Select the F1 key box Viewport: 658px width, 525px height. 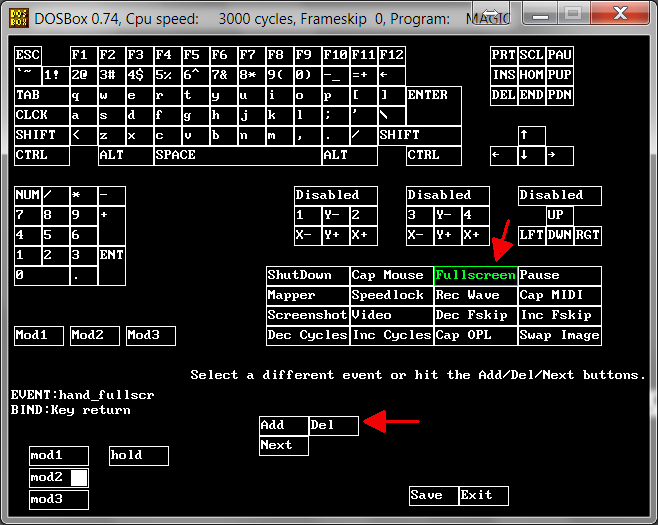click(84, 56)
